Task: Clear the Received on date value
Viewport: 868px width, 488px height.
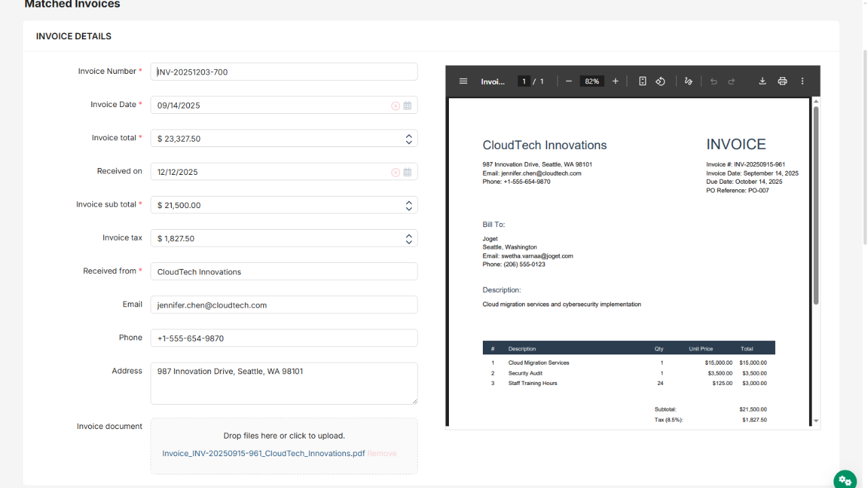Action: (x=395, y=172)
